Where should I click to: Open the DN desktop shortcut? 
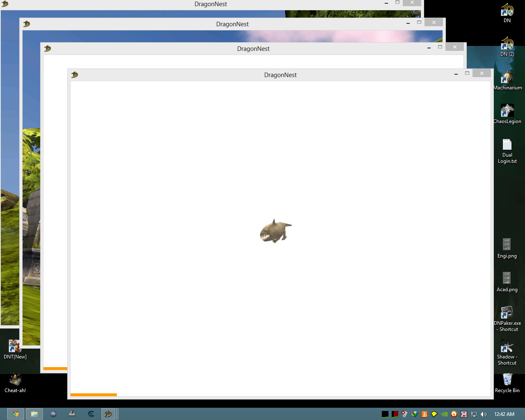point(507,13)
